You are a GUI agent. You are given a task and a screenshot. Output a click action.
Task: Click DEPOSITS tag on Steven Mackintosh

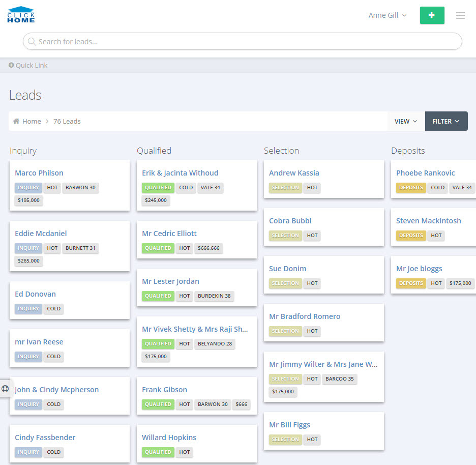411,236
